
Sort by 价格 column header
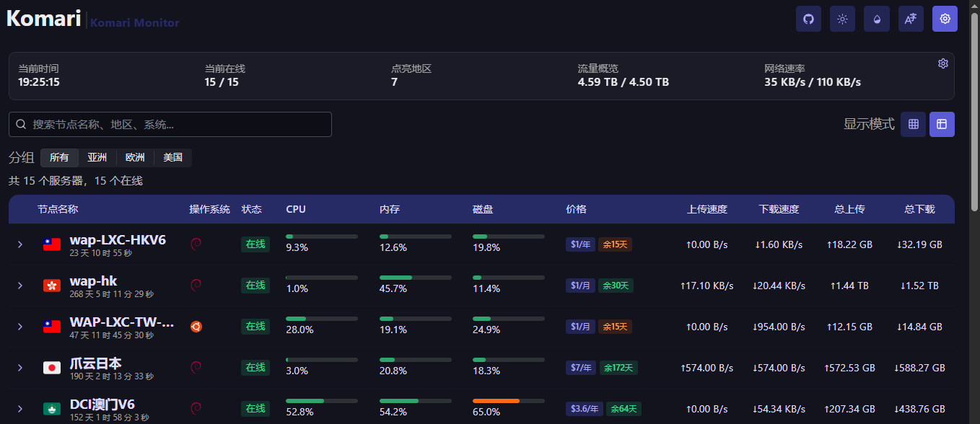click(x=576, y=209)
